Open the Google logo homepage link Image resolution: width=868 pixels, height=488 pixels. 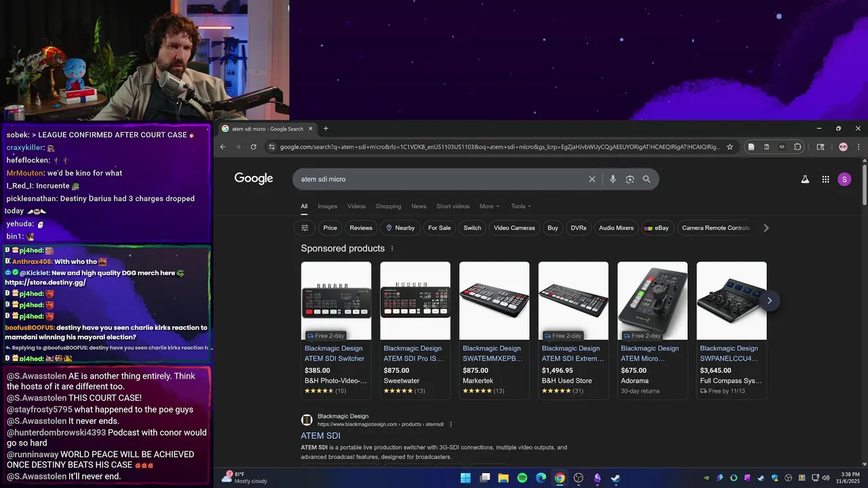(x=254, y=178)
